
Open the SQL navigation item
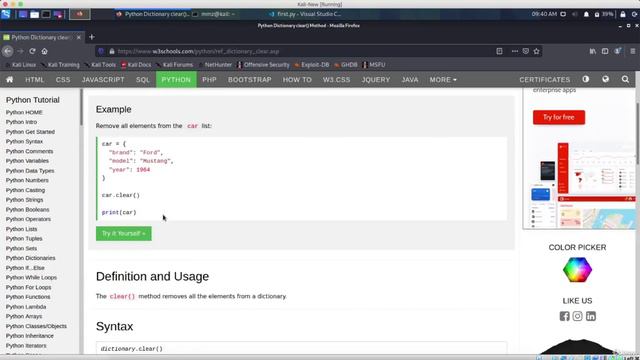(x=143, y=80)
